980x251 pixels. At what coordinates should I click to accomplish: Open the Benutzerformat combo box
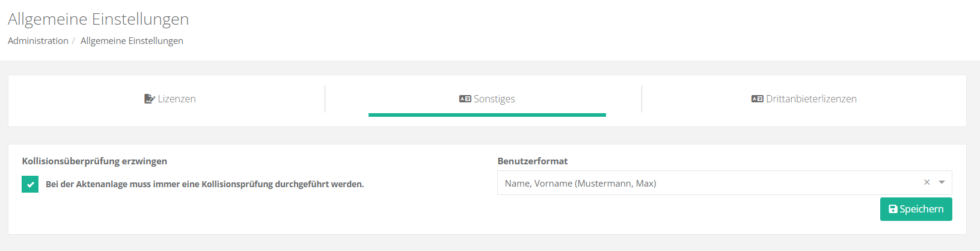point(709,183)
